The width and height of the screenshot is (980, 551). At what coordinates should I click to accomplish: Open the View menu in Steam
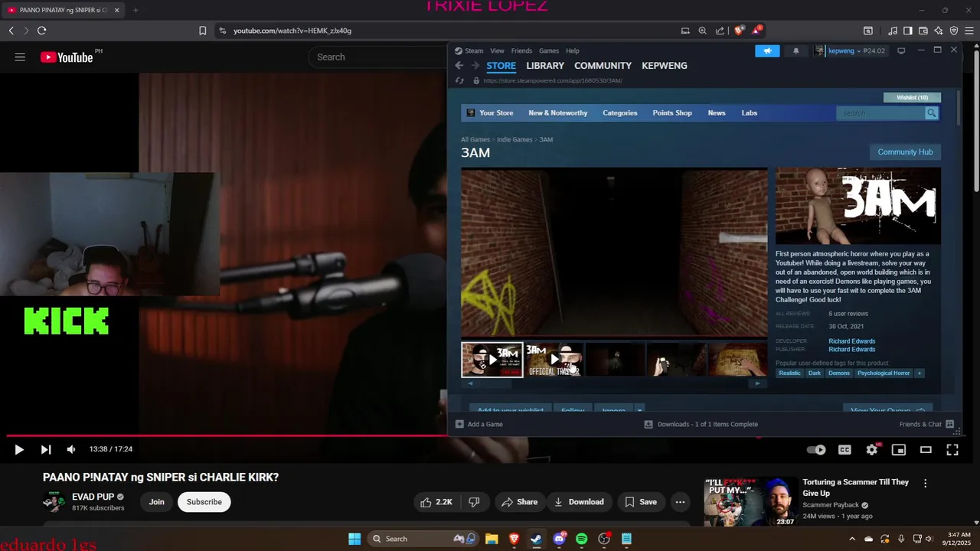point(497,51)
